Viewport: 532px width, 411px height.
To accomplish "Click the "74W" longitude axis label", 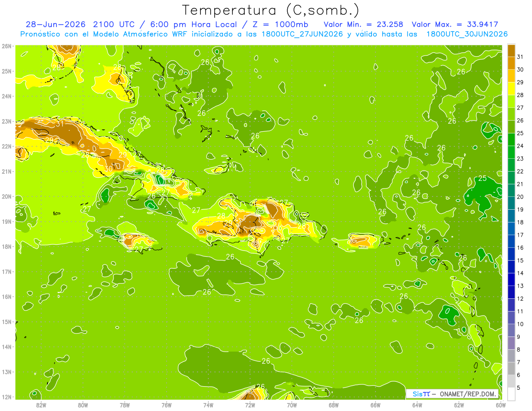I will click(208, 405).
